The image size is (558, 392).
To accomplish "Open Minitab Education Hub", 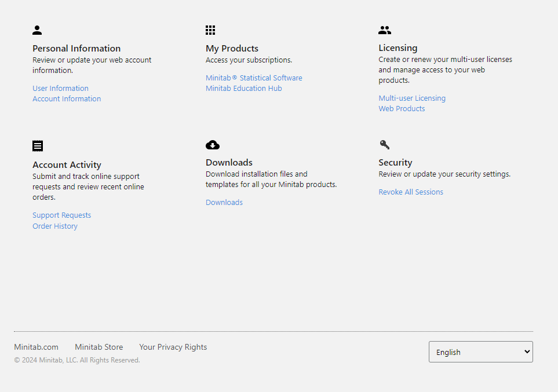I will coord(243,89).
